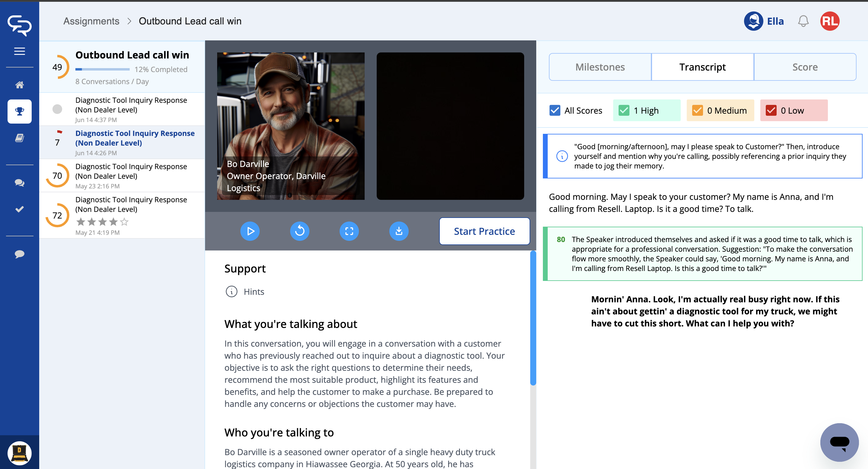Open the chat support bubble
The image size is (868, 469).
[x=839, y=442]
